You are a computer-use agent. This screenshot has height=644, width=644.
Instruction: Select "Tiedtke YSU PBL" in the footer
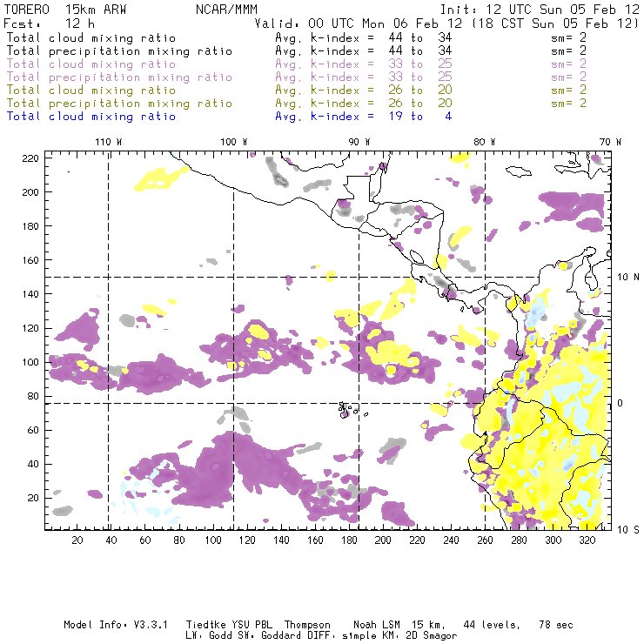(229, 625)
